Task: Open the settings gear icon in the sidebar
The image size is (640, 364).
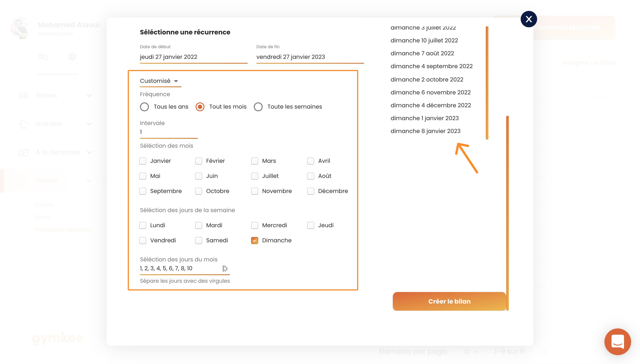Action: 72,57
